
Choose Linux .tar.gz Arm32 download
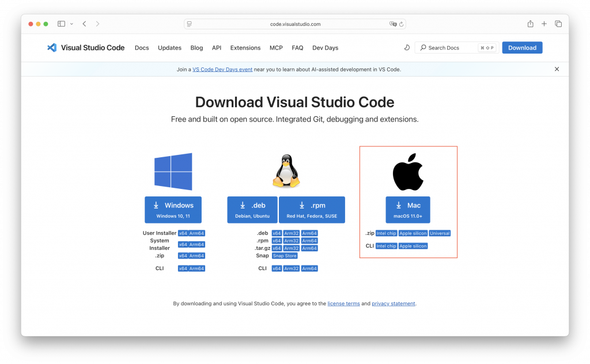pos(291,248)
